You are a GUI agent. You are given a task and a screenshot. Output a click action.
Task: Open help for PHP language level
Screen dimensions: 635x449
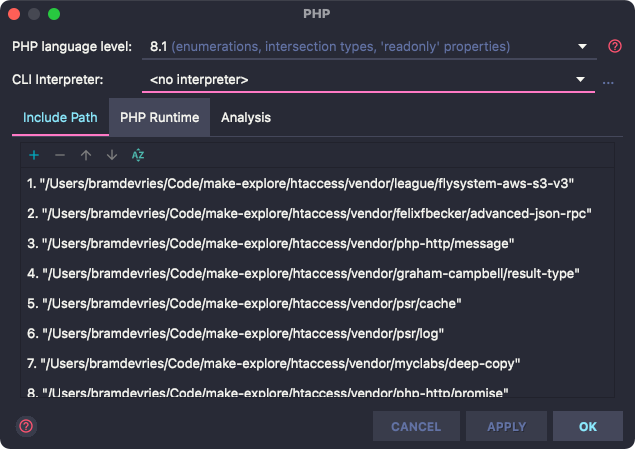(615, 46)
